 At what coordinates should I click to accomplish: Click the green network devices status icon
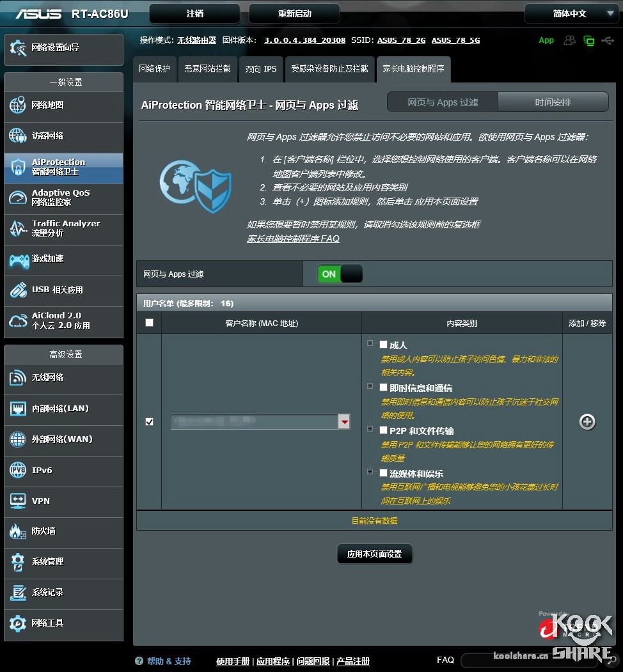coord(588,41)
